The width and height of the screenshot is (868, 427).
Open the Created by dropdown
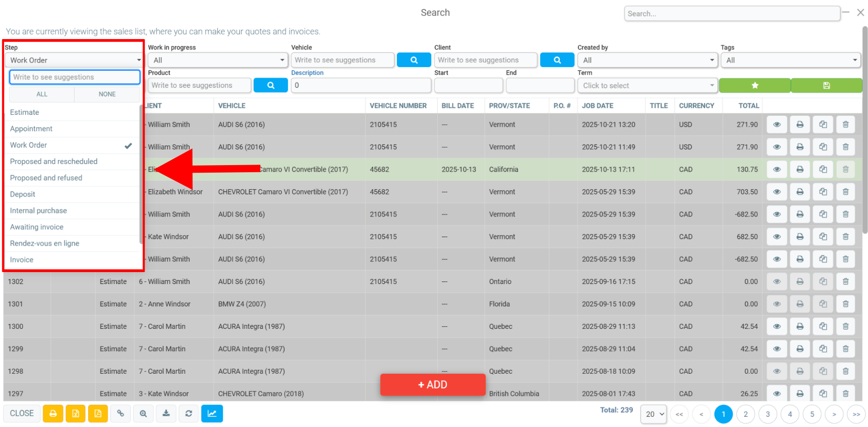click(x=647, y=60)
